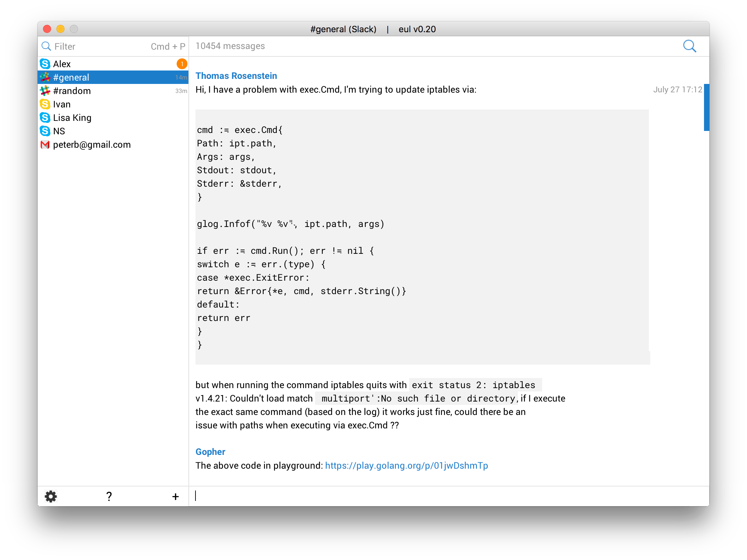The height and width of the screenshot is (560, 747).
Task: Click the message compose box
Action: 448,496
